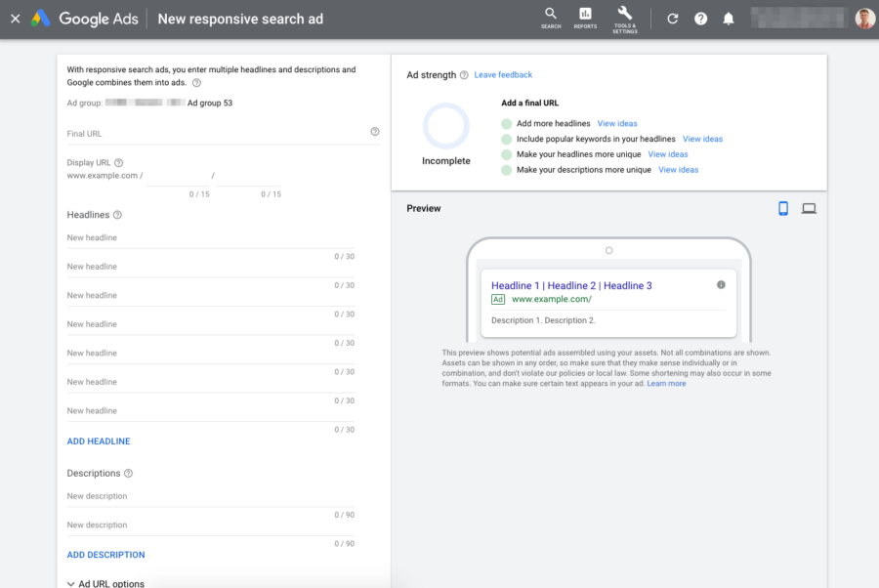Screen dimensions: 879x588
Task: Open the Display URL help tooltip
Action: coord(118,162)
